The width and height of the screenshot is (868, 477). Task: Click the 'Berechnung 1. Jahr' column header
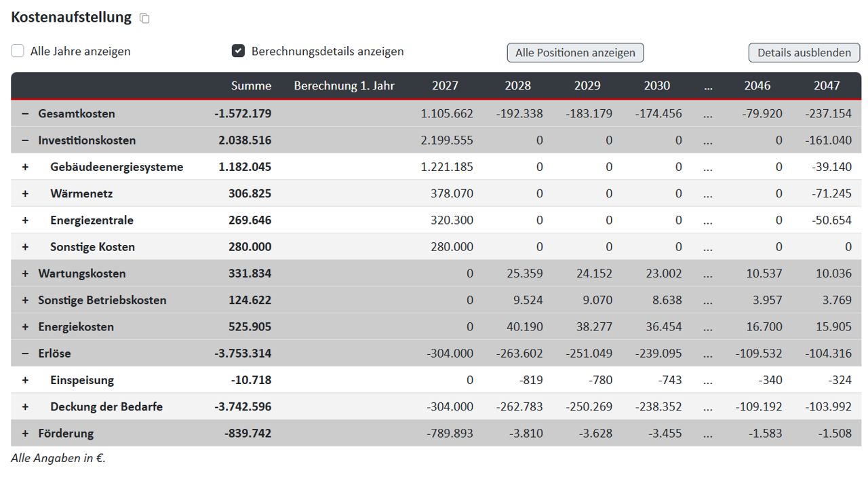(344, 85)
